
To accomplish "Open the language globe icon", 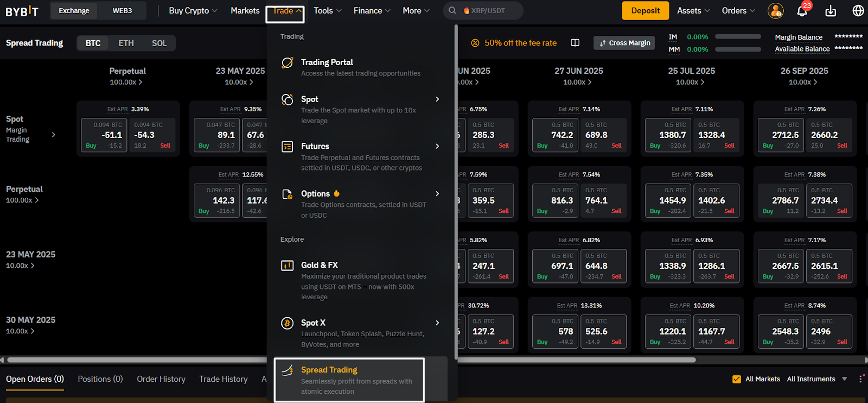I will click(x=858, y=11).
